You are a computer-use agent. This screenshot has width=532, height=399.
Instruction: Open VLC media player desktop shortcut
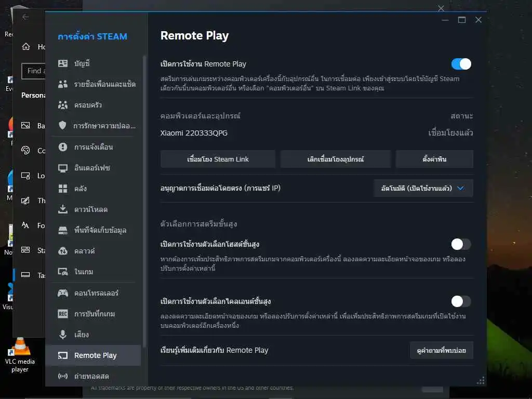(x=20, y=355)
